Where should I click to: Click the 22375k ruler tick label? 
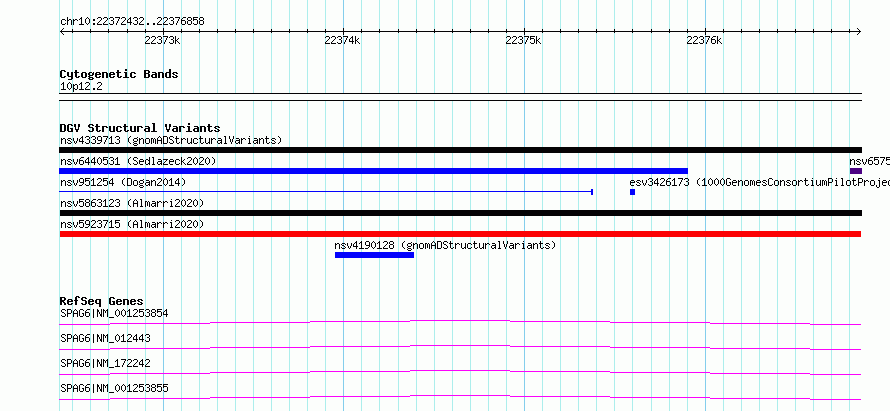[x=523, y=40]
